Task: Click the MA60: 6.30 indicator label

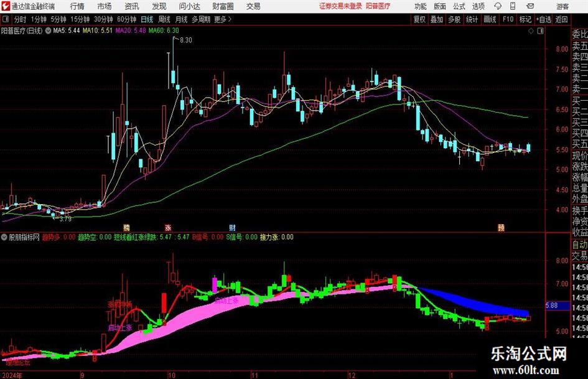Action: (x=164, y=30)
